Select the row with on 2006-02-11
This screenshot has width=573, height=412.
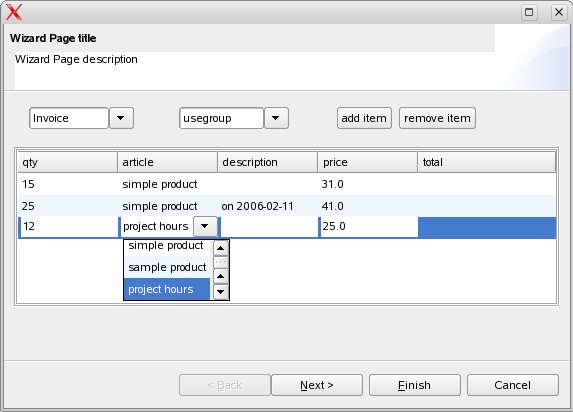pos(287,206)
